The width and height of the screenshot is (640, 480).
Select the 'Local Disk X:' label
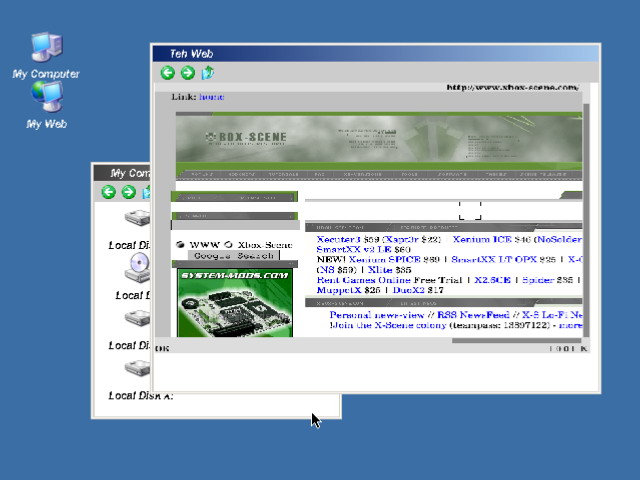coord(141,396)
